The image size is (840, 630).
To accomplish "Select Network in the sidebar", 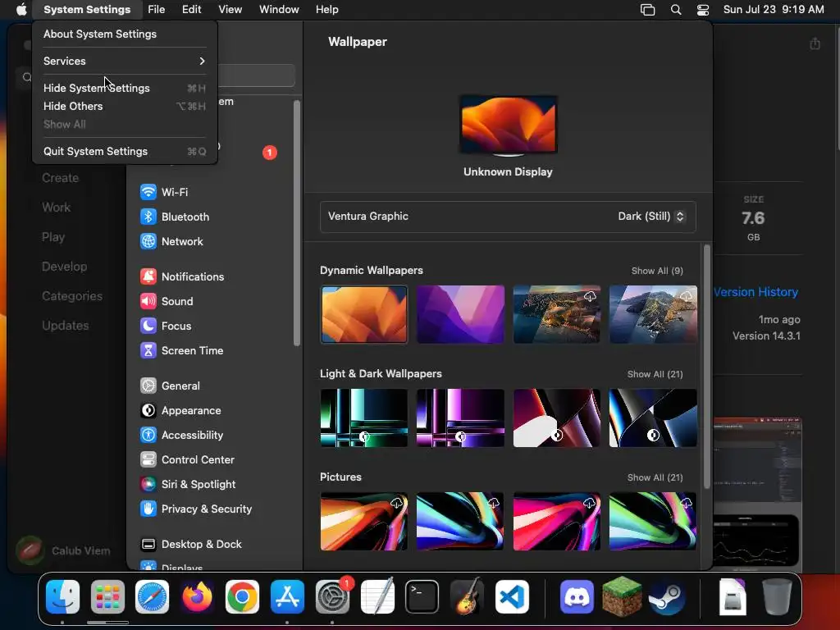I will pyautogui.click(x=171, y=241).
